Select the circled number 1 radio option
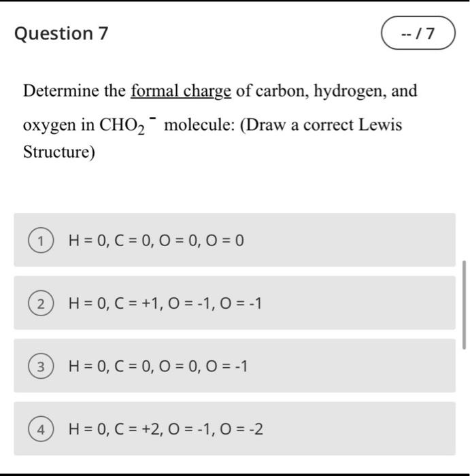 pyautogui.click(x=41, y=240)
